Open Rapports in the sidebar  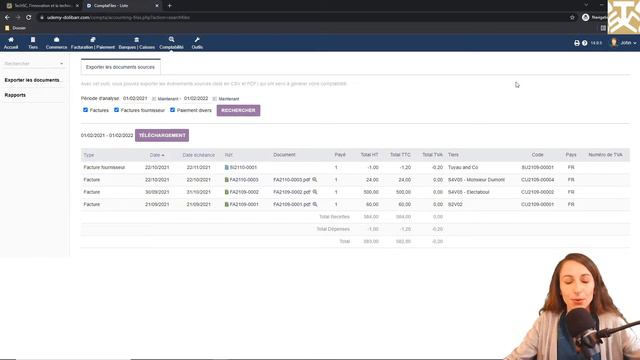15,95
